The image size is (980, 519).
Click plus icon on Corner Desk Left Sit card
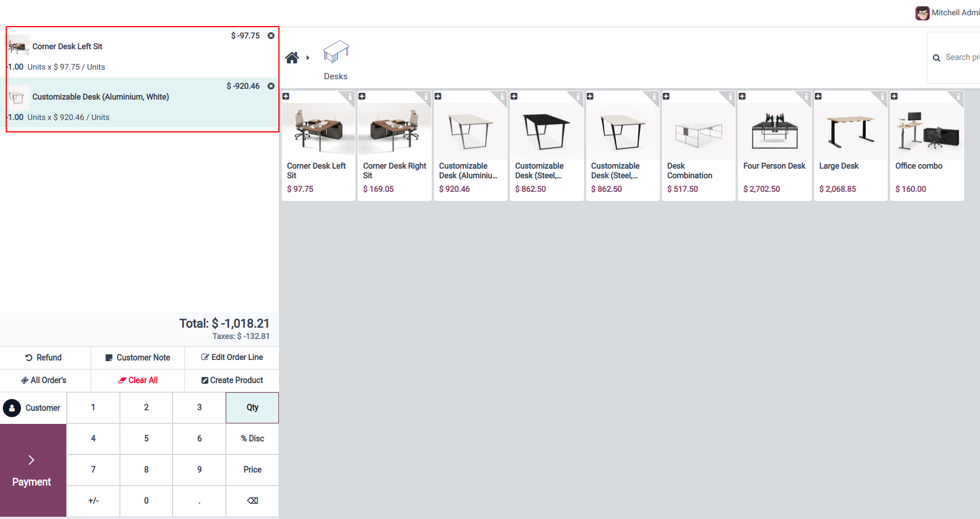[286, 96]
